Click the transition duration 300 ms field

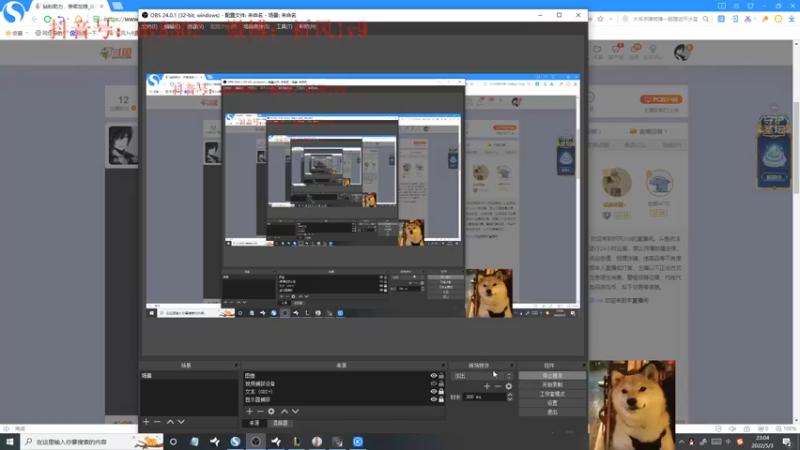[484, 397]
